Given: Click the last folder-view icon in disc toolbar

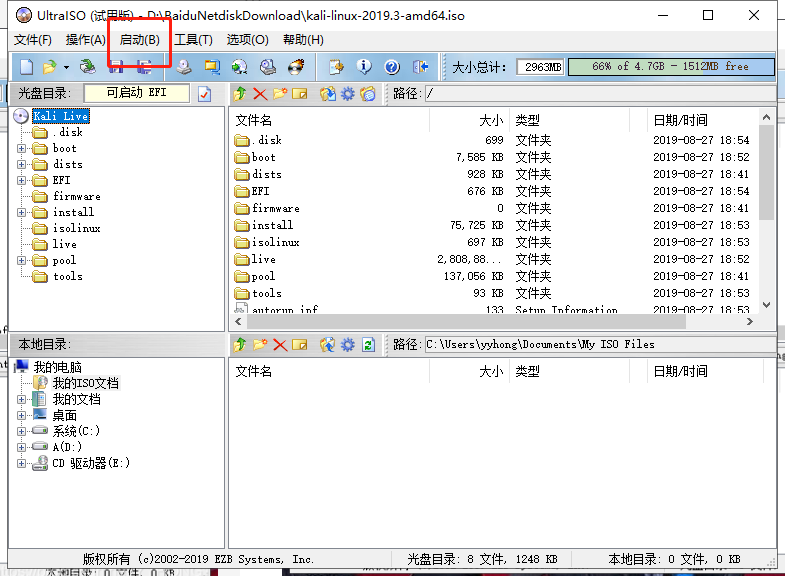Looking at the screenshot, I should 367,94.
